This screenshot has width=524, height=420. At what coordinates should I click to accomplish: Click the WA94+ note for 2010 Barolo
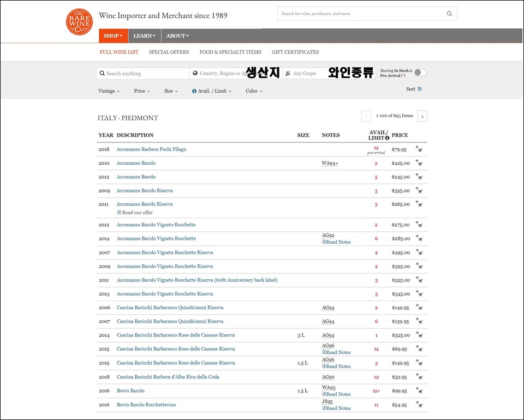(x=330, y=163)
